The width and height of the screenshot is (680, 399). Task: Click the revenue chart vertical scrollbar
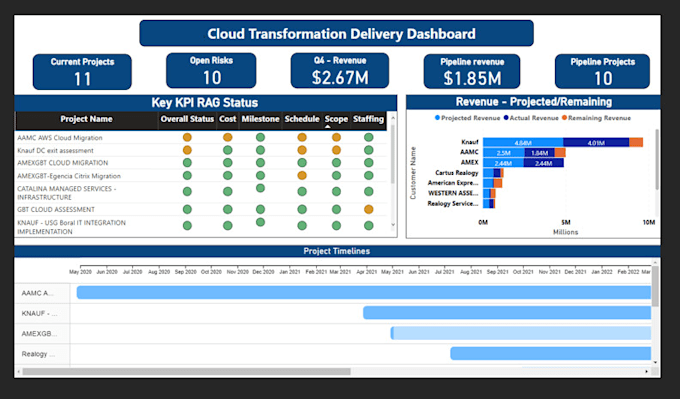pyautogui.click(x=657, y=159)
